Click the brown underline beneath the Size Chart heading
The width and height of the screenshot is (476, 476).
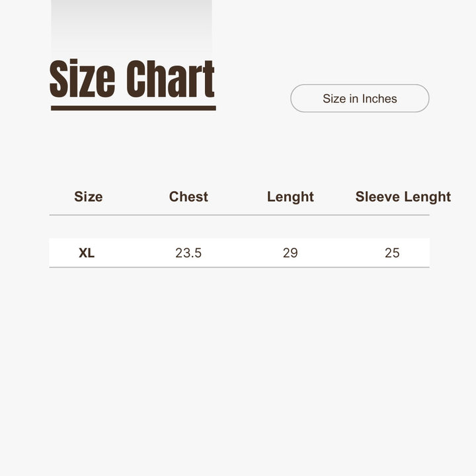pos(133,108)
